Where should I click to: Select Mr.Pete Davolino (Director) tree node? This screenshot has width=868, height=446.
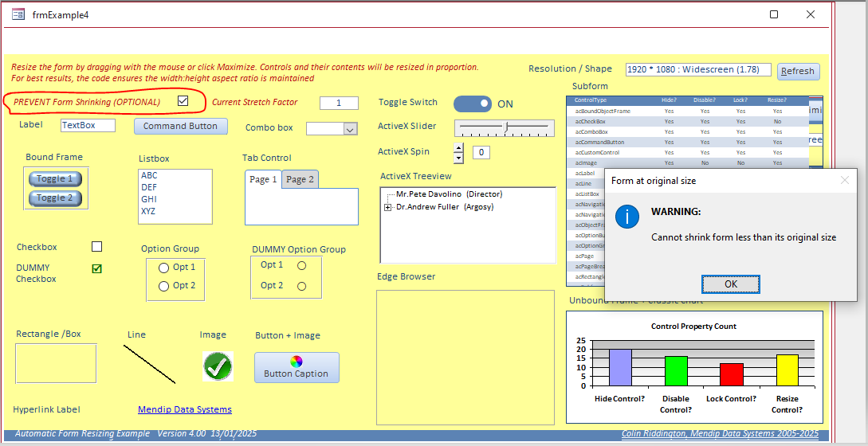[450, 194]
